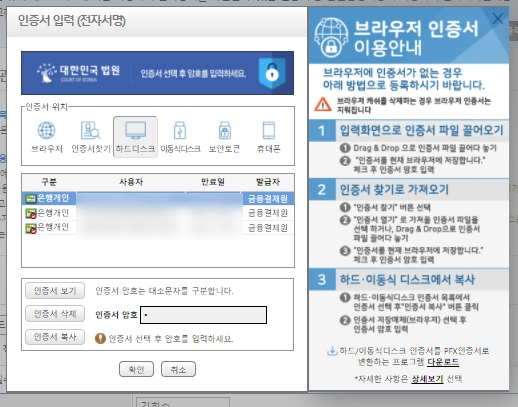Viewport: 518px width, 407px height.
Task: Select the second 은행개인 certificate row text
Action: (x=53, y=213)
